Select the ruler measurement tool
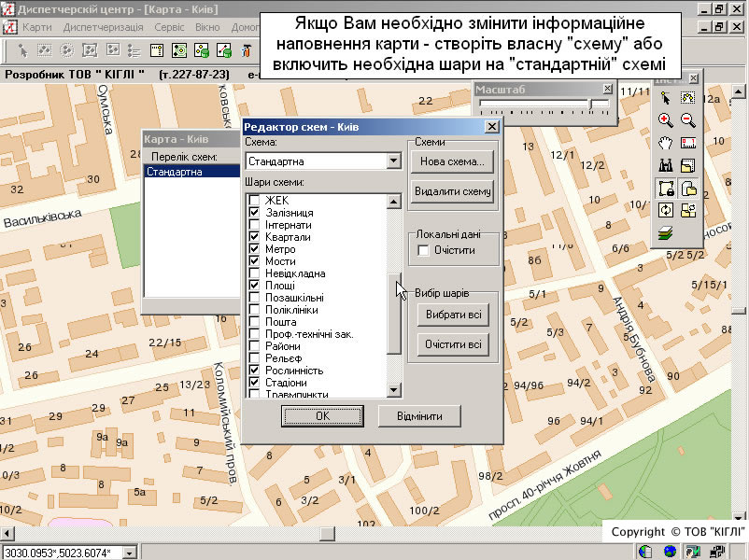Image resolution: width=749 pixels, height=560 pixels. 688,142
